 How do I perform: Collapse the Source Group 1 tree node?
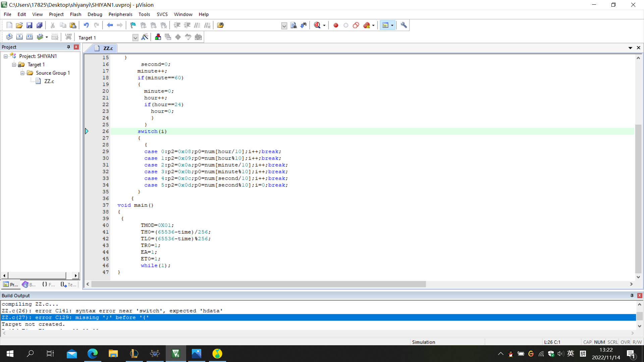(22, 73)
